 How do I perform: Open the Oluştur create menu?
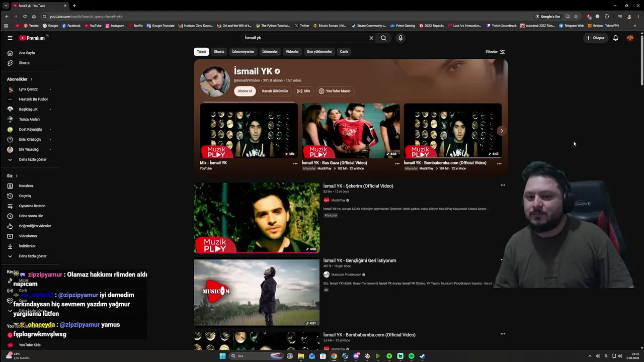coord(595,38)
